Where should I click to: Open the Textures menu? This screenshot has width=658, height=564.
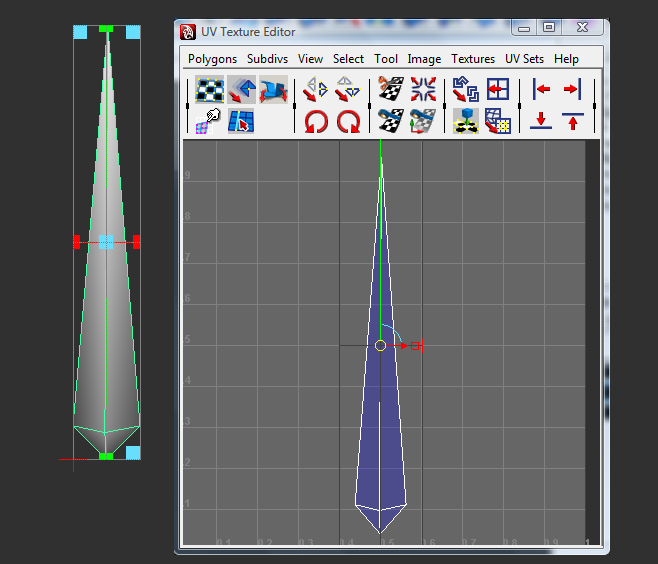[x=474, y=59]
